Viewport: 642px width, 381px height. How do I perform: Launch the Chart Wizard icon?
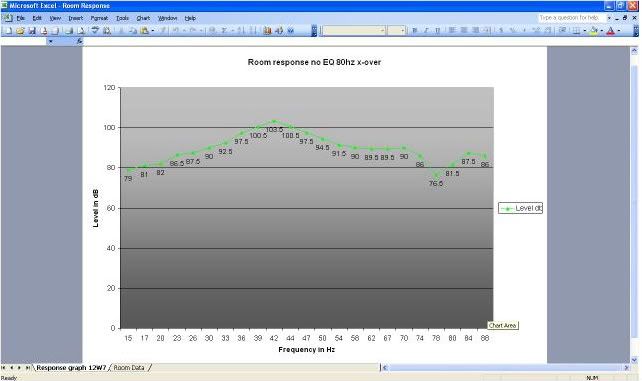point(267,31)
